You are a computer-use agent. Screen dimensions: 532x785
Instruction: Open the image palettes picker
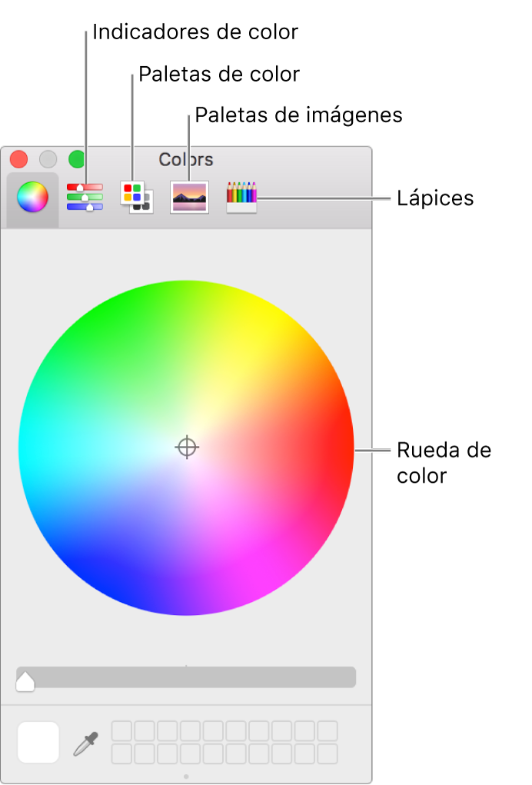pyautogui.click(x=189, y=198)
